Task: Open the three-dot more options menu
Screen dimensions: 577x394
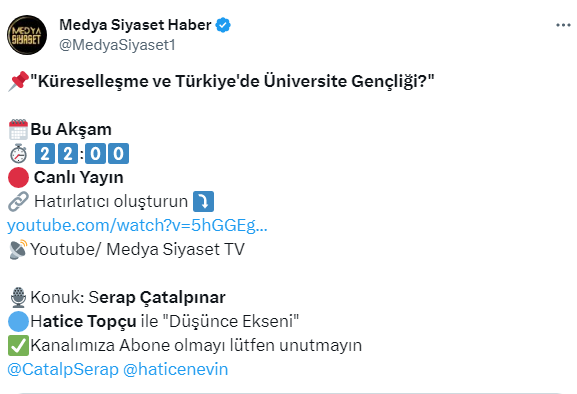Action: click(563, 25)
